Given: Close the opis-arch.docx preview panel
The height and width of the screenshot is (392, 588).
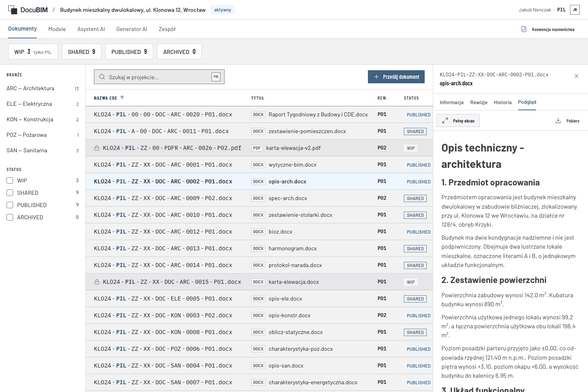Looking at the screenshot, I should (577, 76).
